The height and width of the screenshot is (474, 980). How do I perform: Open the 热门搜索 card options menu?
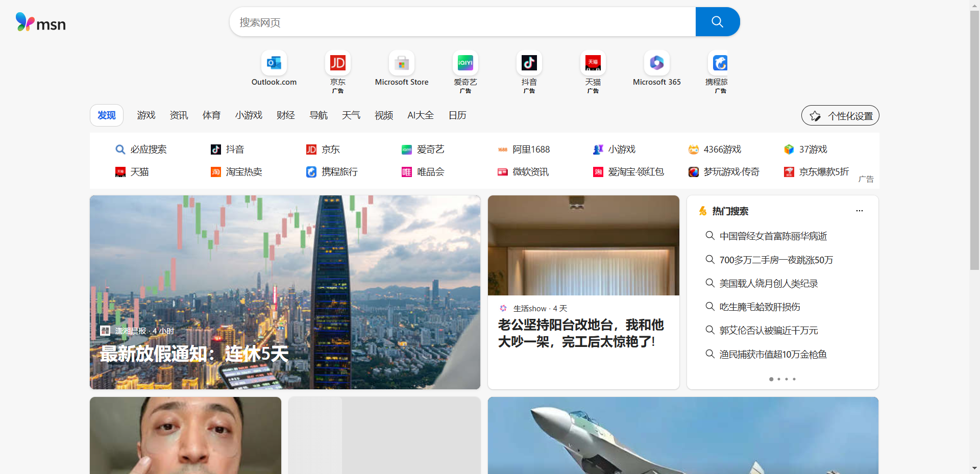tap(859, 211)
